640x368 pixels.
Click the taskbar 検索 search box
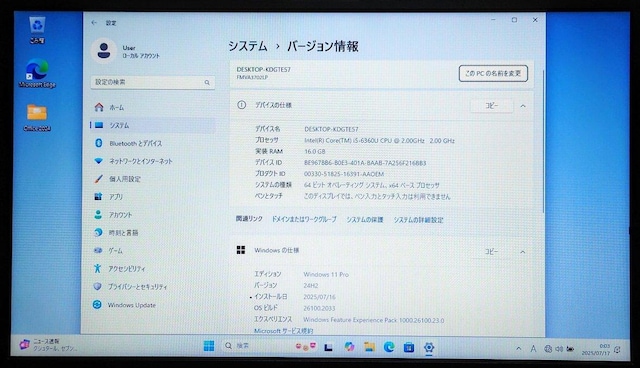point(269,346)
